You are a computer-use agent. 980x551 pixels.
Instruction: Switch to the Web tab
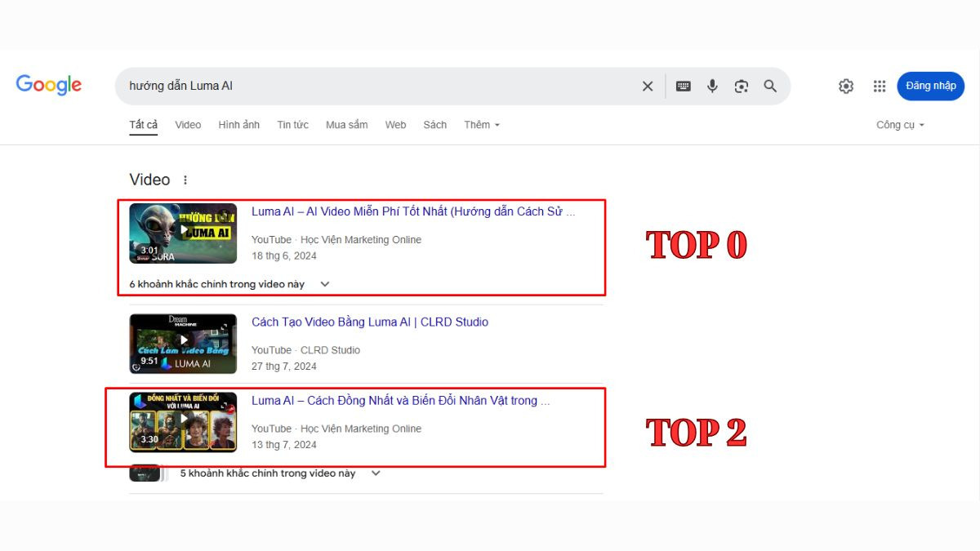coord(395,125)
